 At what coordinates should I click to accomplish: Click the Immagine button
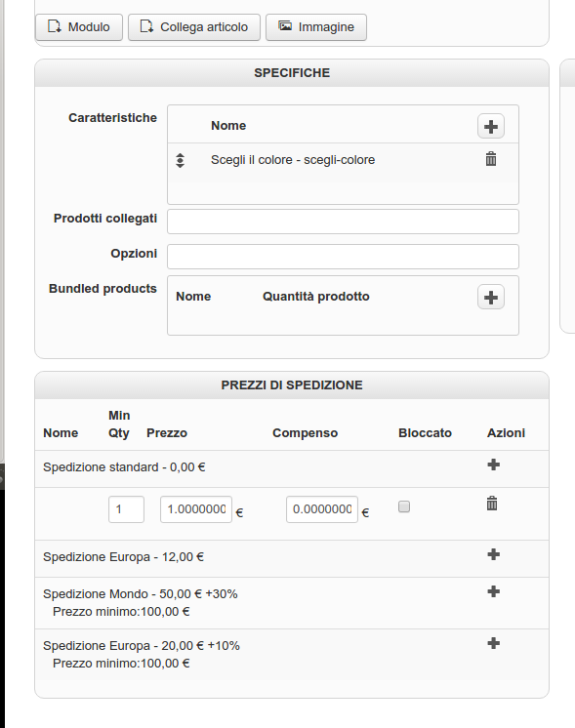pyautogui.click(x=316, y=27)
